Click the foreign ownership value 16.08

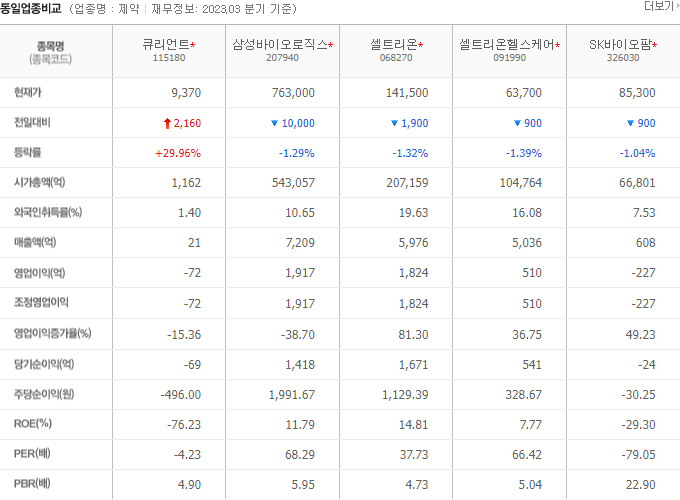tap(527, 213)
